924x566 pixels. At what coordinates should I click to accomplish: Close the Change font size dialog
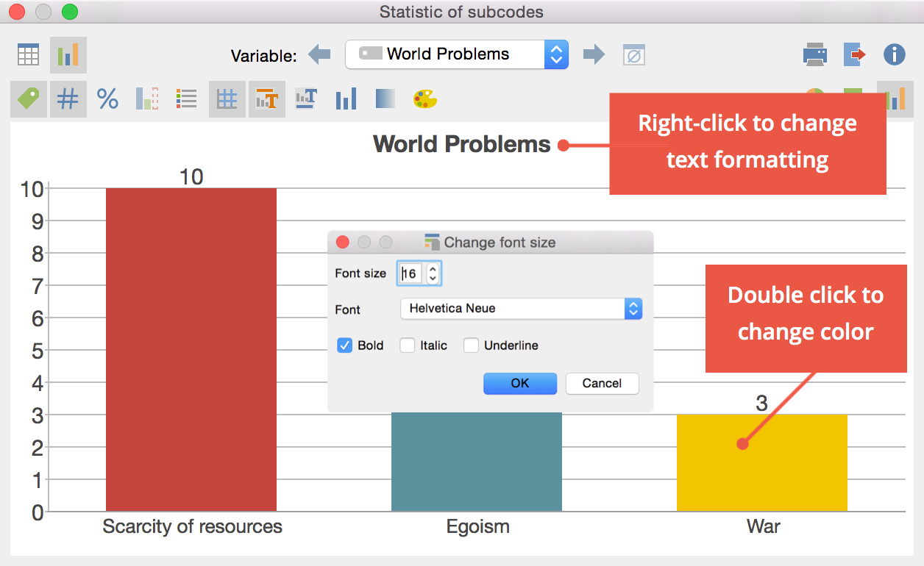tap(343, 243)
